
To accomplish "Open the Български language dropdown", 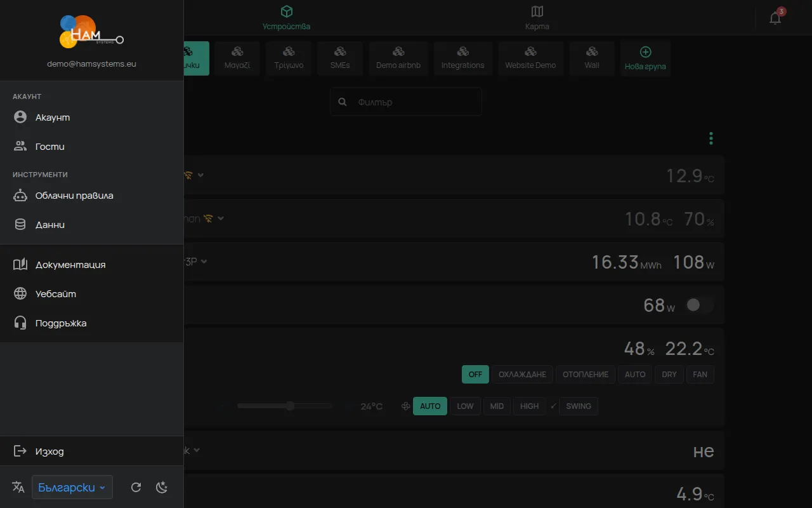I will click(x=72, y=488).
